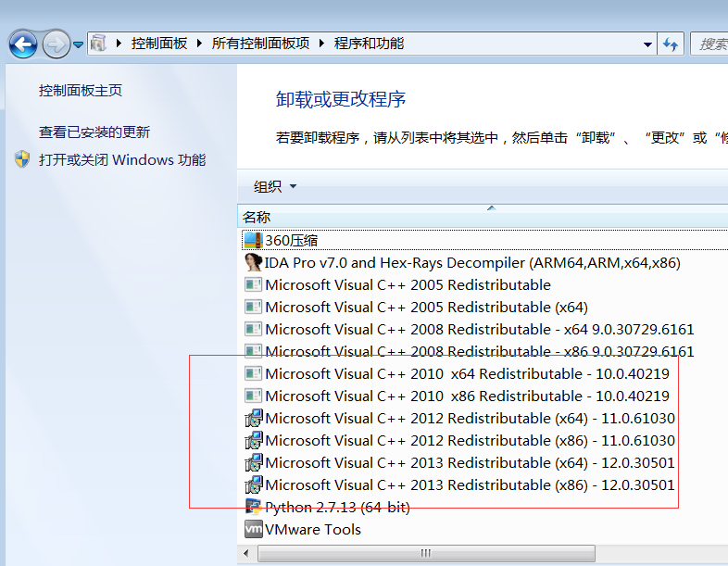Open 控制面板主页 link

pos(81,91)
